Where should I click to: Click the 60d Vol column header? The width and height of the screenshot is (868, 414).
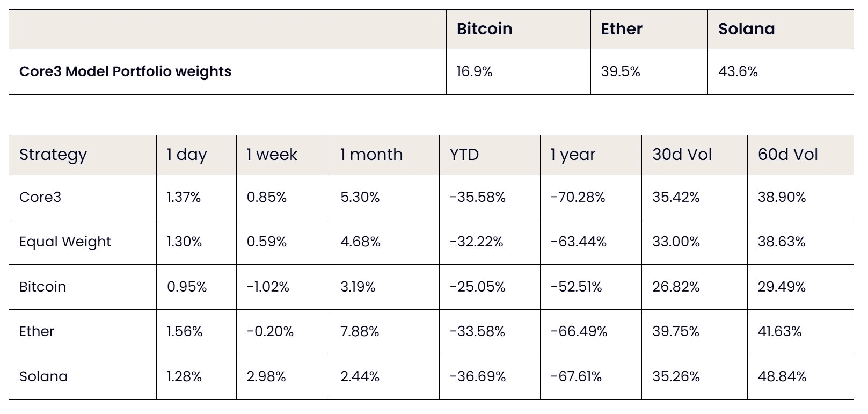coord(787,155)
